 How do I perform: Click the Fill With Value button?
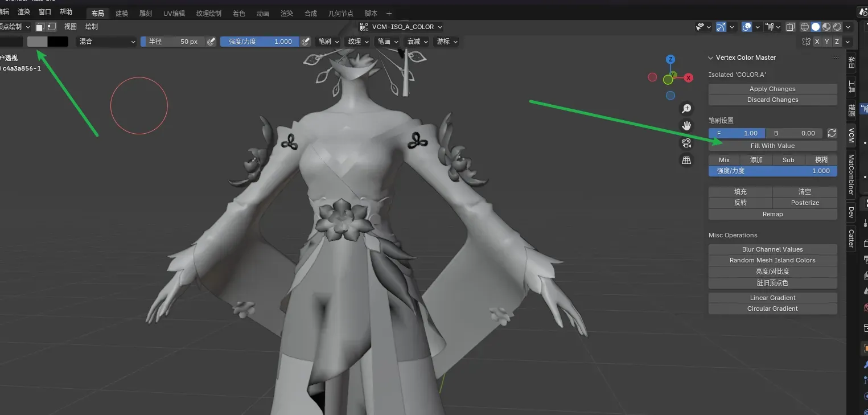click(772, 146)
